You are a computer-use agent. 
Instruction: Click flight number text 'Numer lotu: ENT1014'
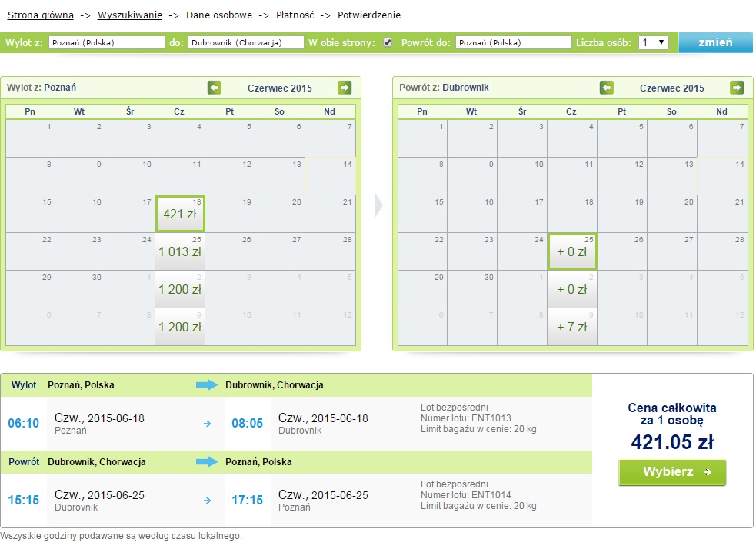(x=466, y=495)
